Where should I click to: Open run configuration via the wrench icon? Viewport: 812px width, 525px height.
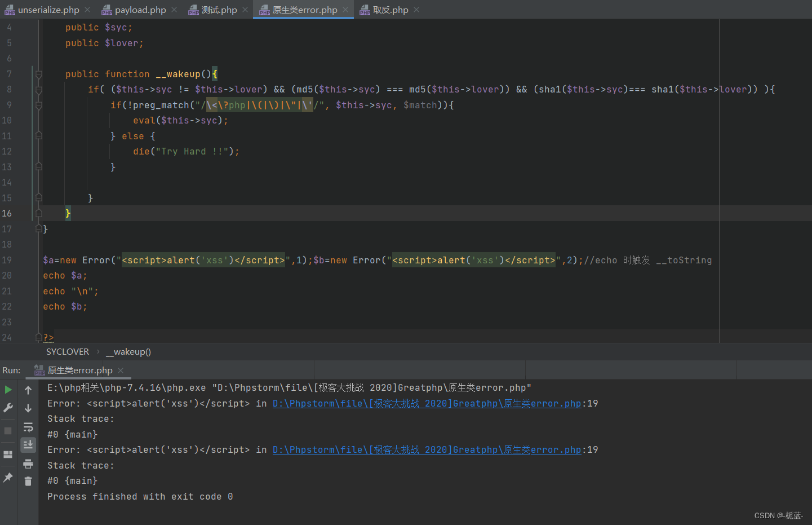8,408
